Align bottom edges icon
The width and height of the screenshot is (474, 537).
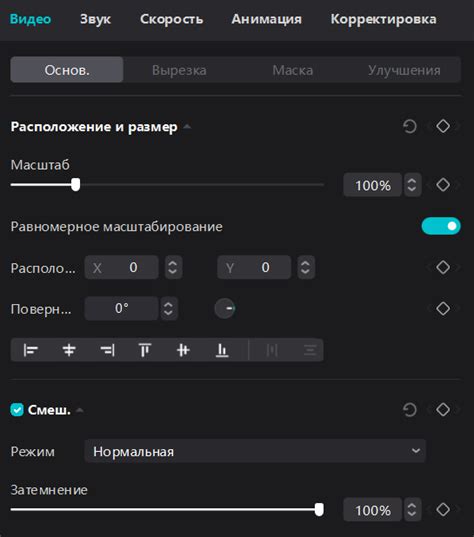[x=222, y=350]
